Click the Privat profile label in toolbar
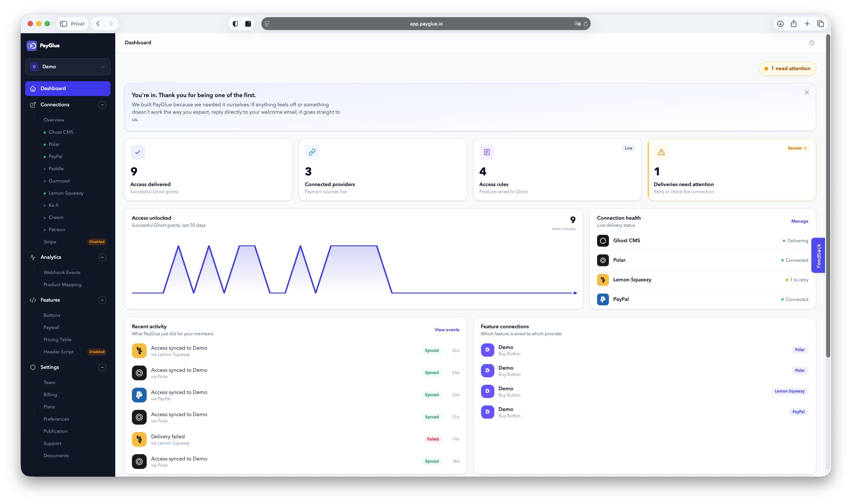Screen dimensions: 852x504 78,24
